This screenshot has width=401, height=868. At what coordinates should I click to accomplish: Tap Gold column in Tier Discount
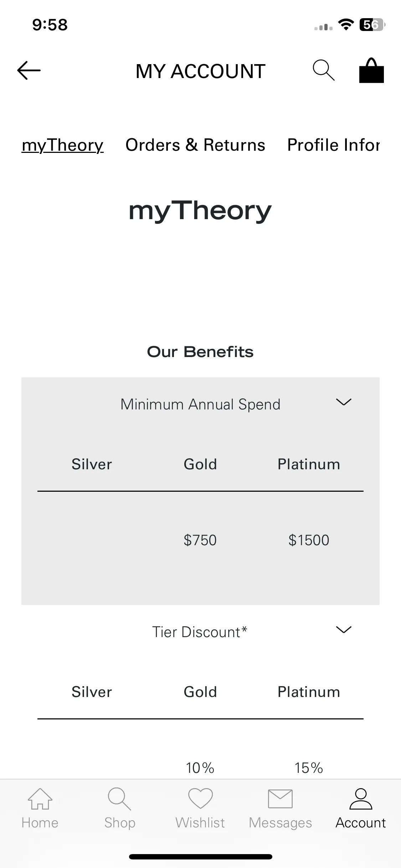(200, 692)
